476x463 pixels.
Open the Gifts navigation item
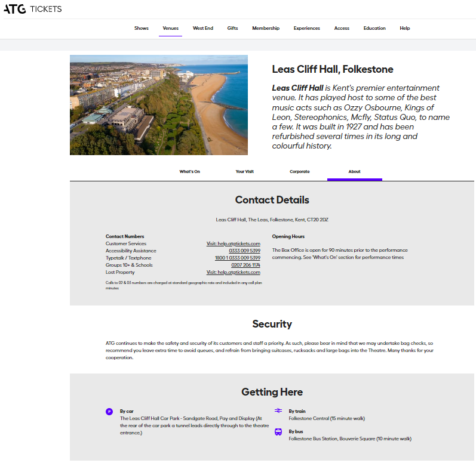pos(232,28)
